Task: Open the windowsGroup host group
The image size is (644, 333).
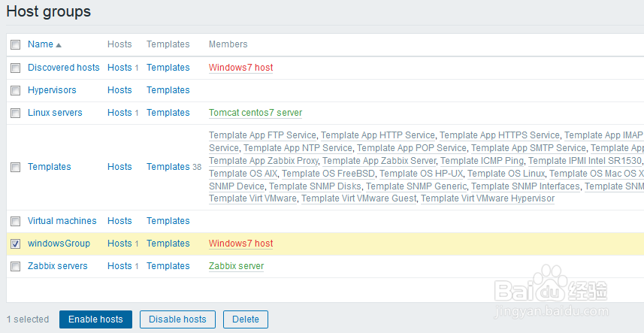Action: pyautogui.click(x=59, y=244)
